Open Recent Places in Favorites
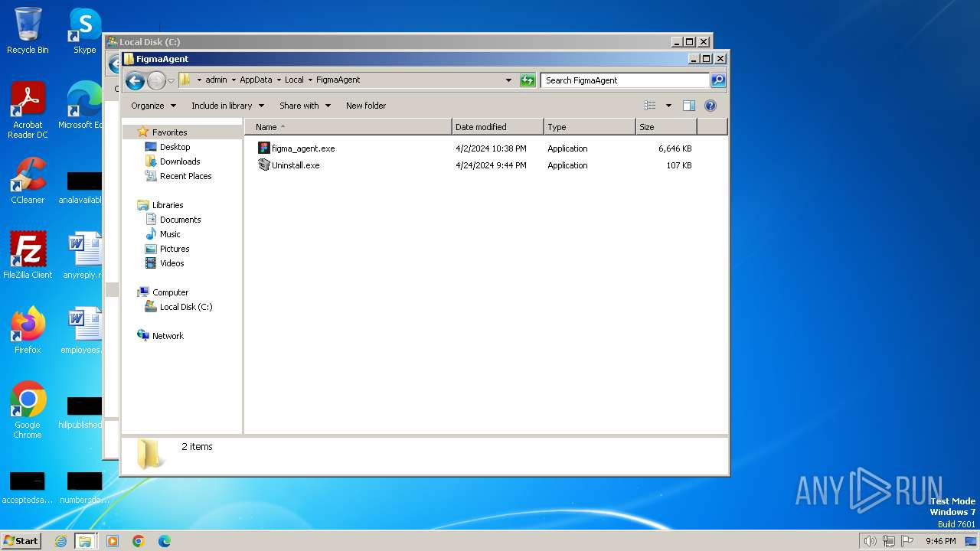The width and height of the screenshot is (980, 551). [x=185, y=176]
